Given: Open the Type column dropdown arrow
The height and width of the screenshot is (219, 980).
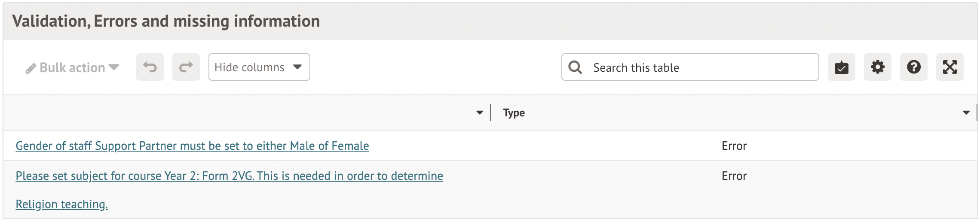Looking at the screenshot, I should pos(966,113).
